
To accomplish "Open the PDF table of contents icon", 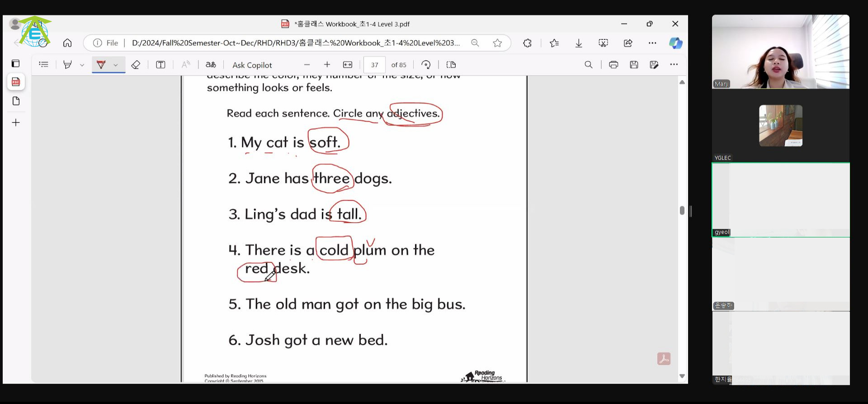I will point(44,65).
